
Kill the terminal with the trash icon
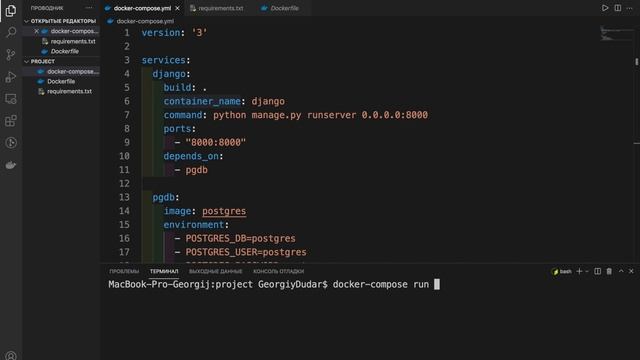click(x=609, y=271)
